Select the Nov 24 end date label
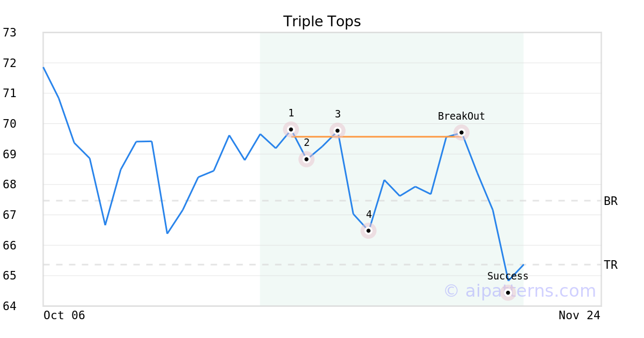The image size is (644, 338). point(580,315)
